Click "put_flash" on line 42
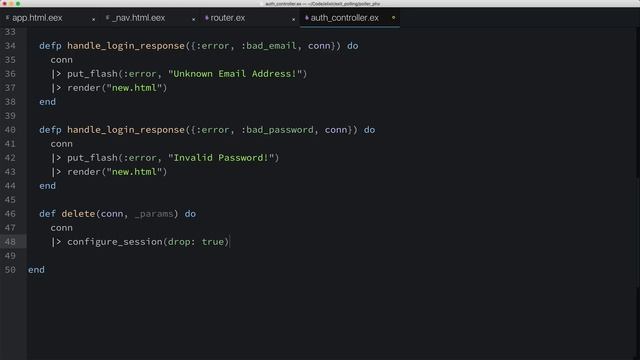The width and height of the screenshot is (640, 360). point(92,158)
